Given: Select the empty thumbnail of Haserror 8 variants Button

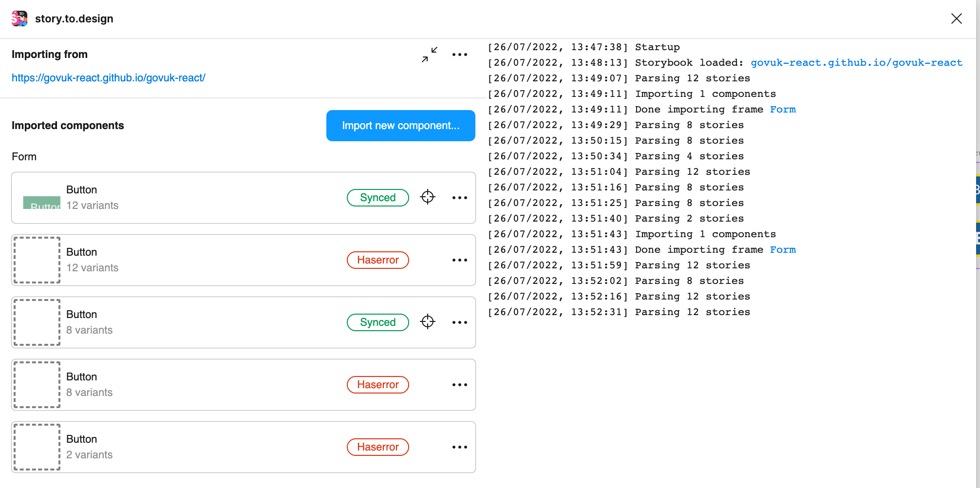Looking at the screenshot, I should click(x=37, y=385).
